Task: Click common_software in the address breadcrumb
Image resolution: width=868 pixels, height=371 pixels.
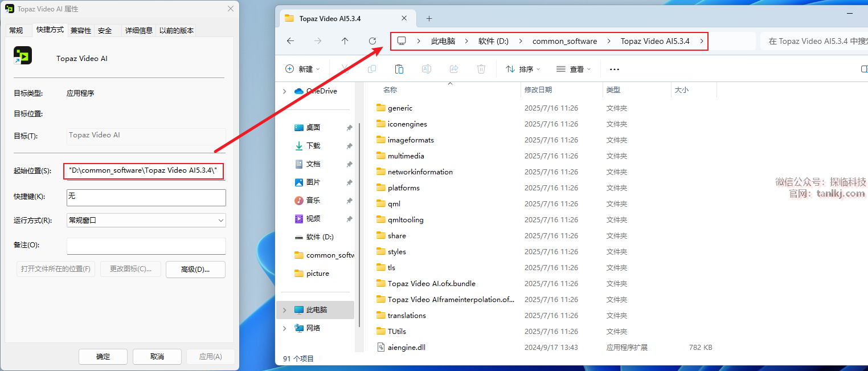Action: click(565, 41)
